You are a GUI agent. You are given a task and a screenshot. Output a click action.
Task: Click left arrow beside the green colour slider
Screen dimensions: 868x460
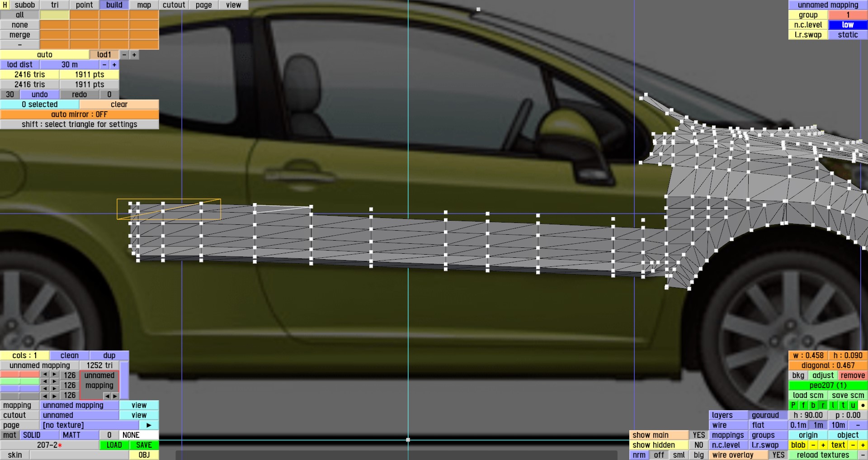(45, 381)
